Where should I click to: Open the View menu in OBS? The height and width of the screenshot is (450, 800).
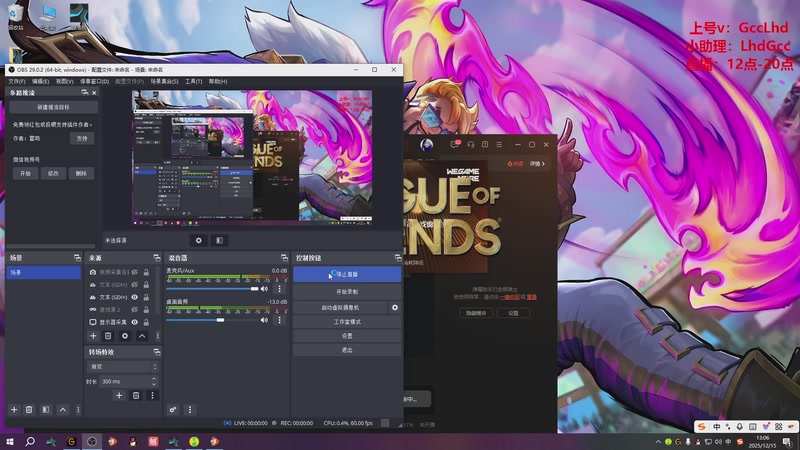point(65,82)
